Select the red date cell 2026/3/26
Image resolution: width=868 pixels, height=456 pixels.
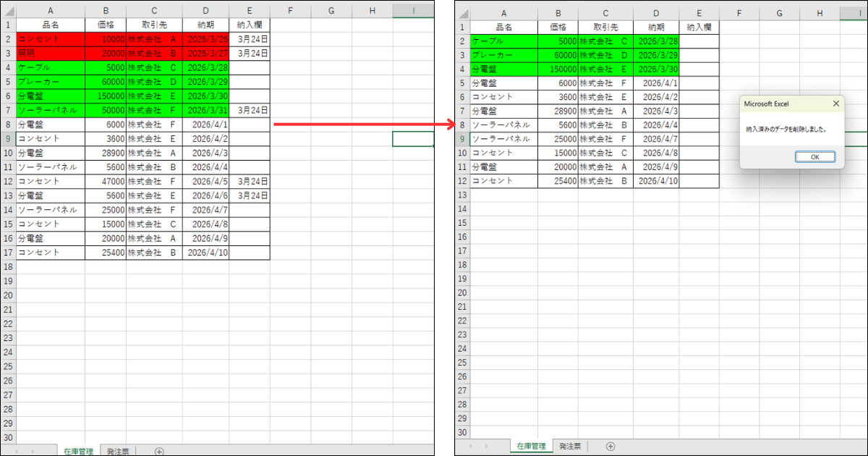point(205,39)
